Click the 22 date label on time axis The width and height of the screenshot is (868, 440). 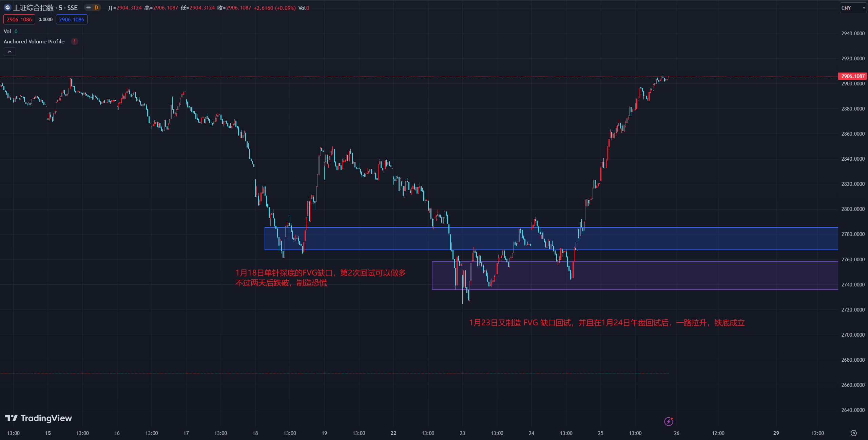pyautogui.click(x=393, y=433)
